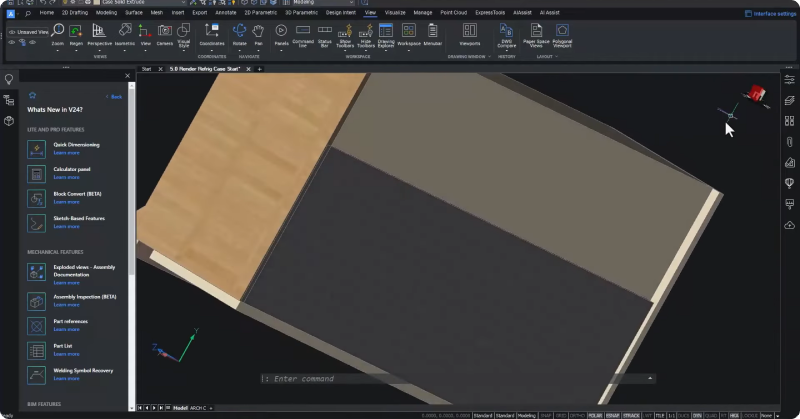The image size is (800, 419).
Task: Click the Enter command input field
Action: pyautogui.click(x=454, y=379)
